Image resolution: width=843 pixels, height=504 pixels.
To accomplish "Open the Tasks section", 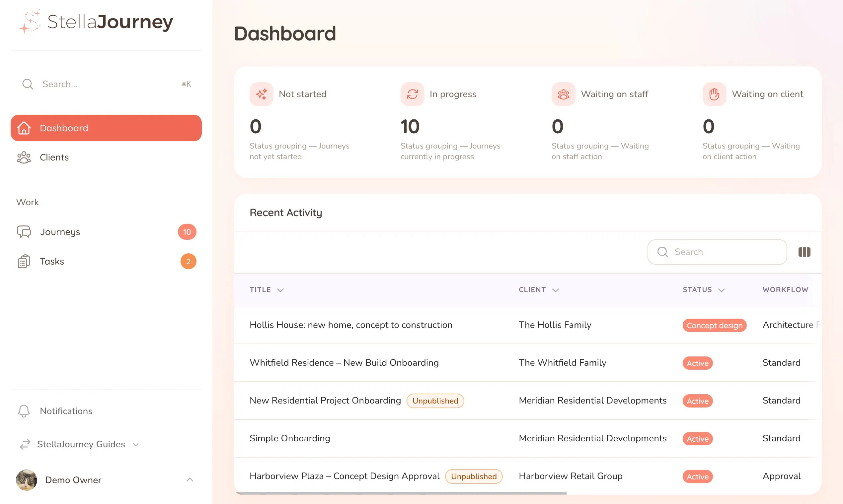I will click(106, 261).
